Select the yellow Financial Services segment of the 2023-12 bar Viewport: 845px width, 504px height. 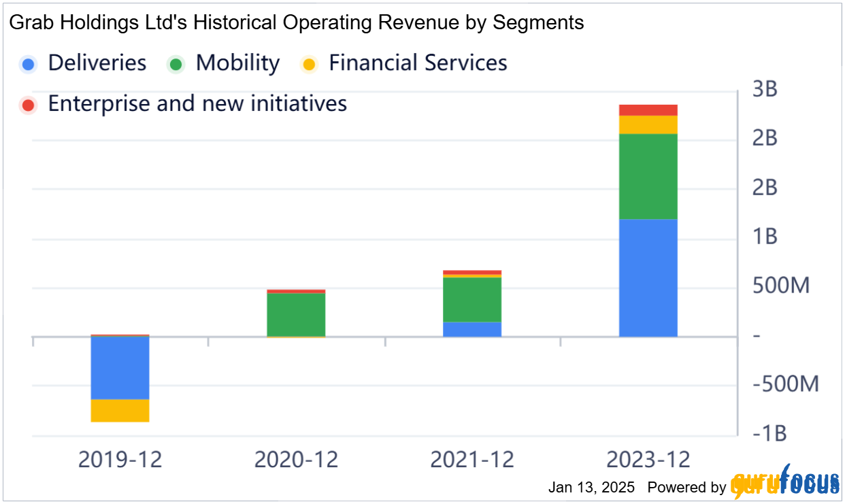[x=648, y=124]
